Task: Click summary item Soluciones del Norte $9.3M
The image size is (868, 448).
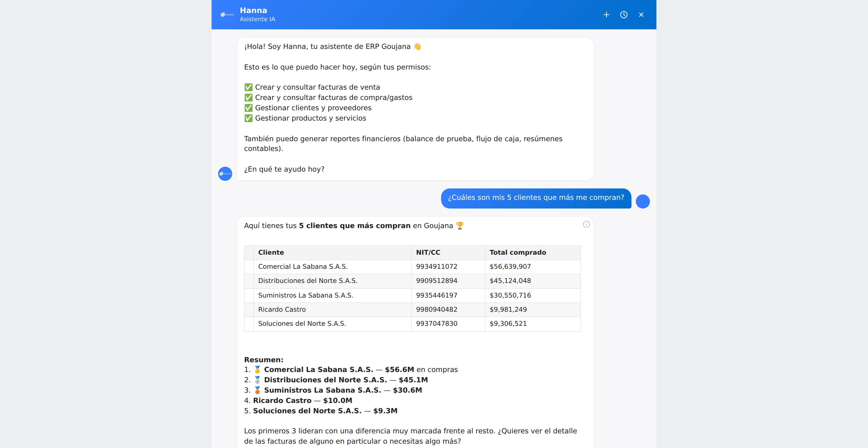Action: tap(321, 411)
